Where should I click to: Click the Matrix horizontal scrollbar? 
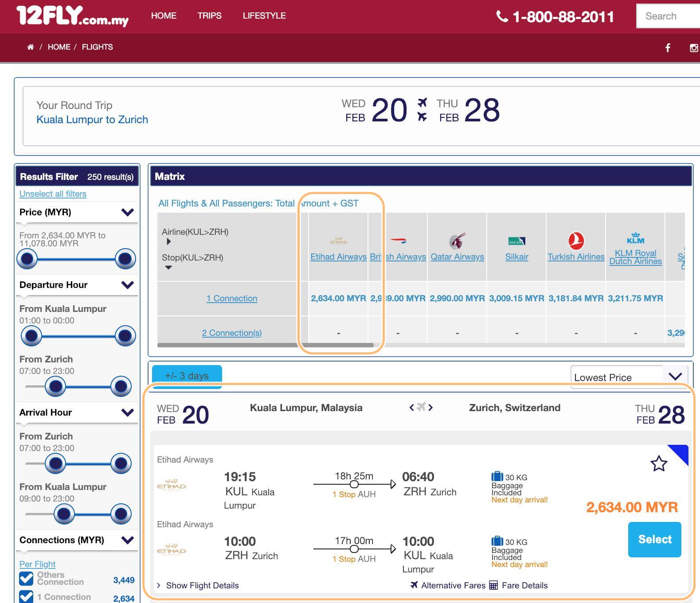tap(265, 345)
